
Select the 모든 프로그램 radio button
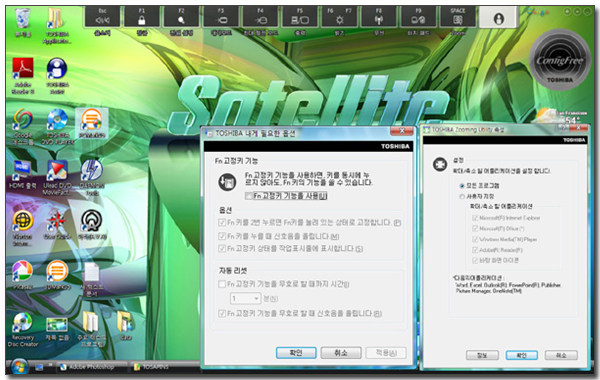click(x=461, y=186)
